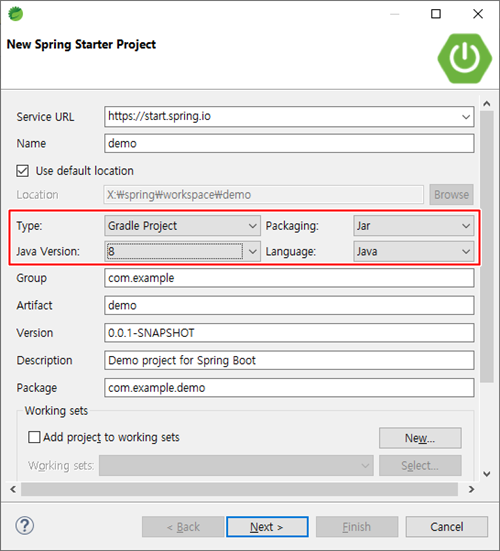Click the vertical scrollbar down arrow
Screen dimensions: 500x551
[x=487, y=474]
